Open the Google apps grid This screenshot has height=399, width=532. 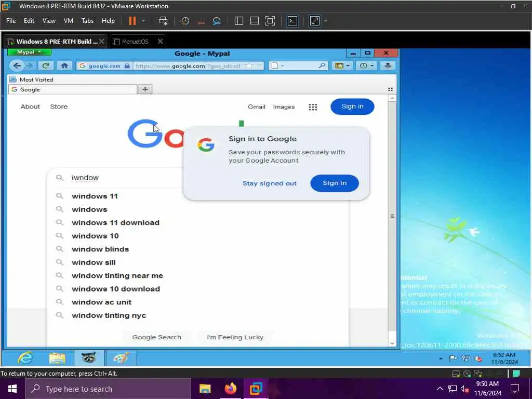pos(313,107)
